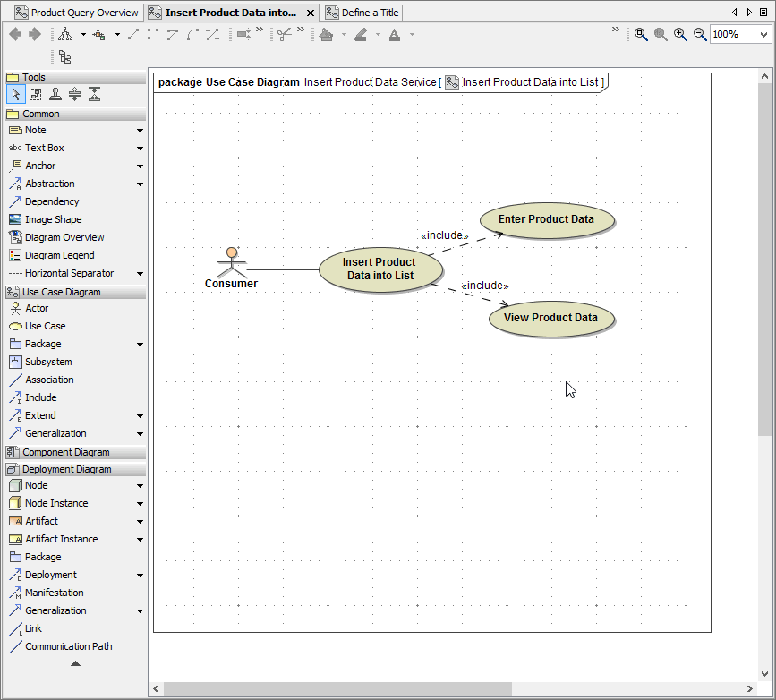Click the Actor element in palette
Viewport: 776px width, 700px height.
click(x=37, y=308)
